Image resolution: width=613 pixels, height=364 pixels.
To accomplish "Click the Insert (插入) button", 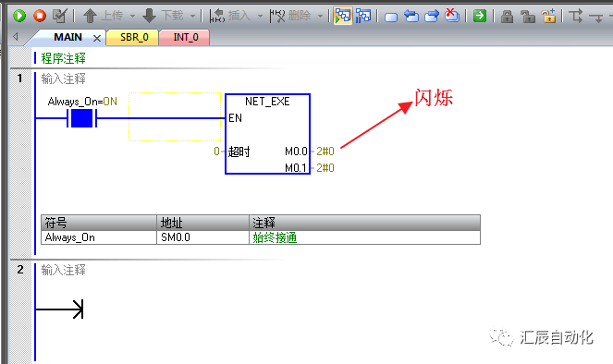I will pyautogui.click(x=230, y=16).
